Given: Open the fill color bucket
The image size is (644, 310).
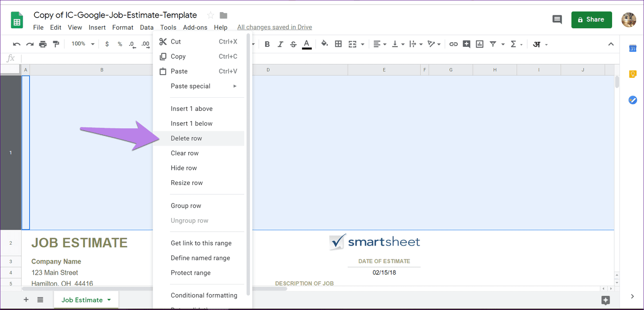Looking at the screenshot, I should (324, 44).
